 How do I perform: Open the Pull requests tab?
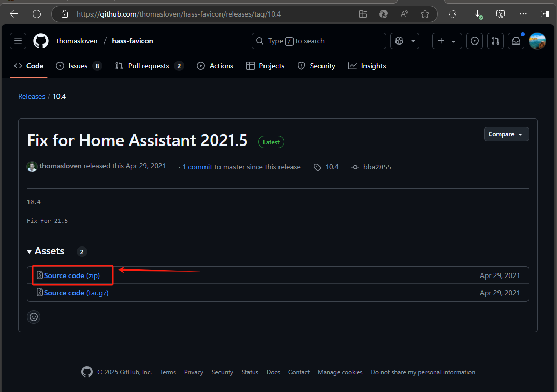[149, 66]
